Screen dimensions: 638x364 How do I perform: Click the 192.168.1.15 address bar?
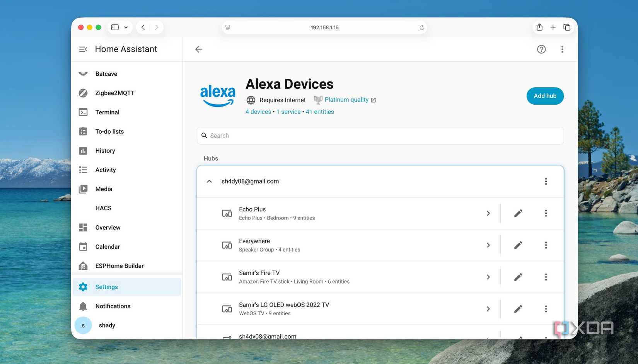324,27
